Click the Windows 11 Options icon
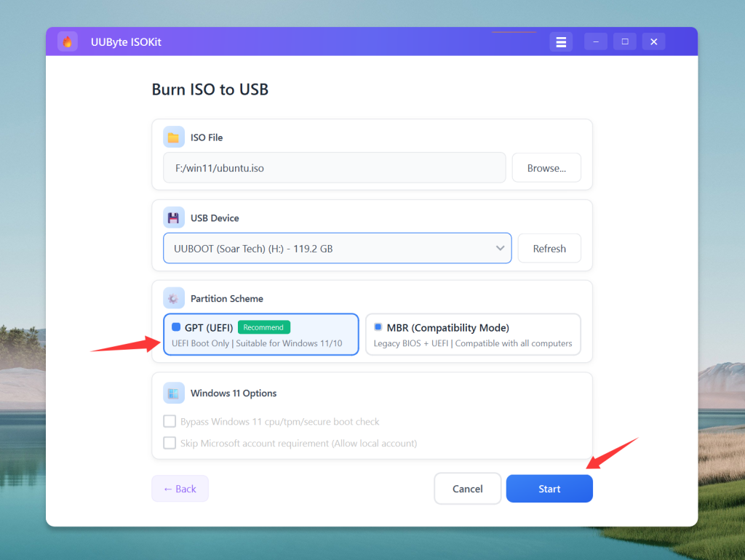This screenshot has height=560, width=745. click(174, 393)
